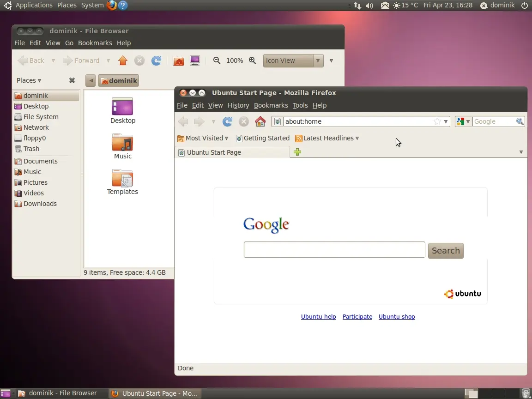Viewport: 532px width, 399px height.
Task: Click the Home folder icon in File Browser toolbar
Action: click(x=178, y=60)
